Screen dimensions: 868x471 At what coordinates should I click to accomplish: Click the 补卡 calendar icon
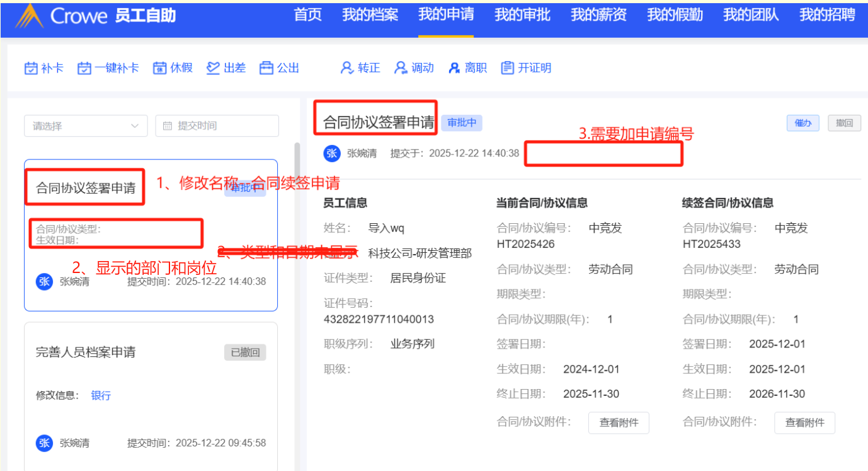31,68
